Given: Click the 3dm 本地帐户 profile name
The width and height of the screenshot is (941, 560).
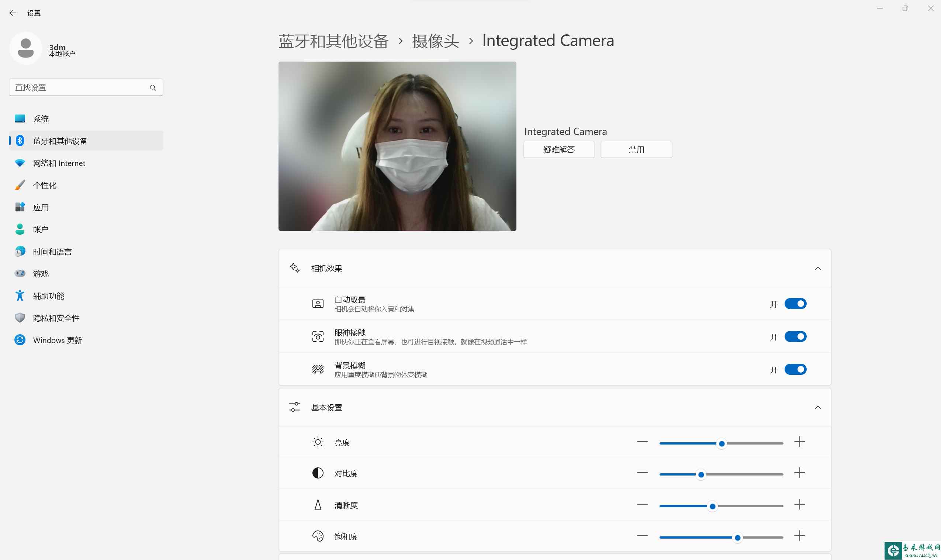Looking at the screenshot, I should 62,50.
